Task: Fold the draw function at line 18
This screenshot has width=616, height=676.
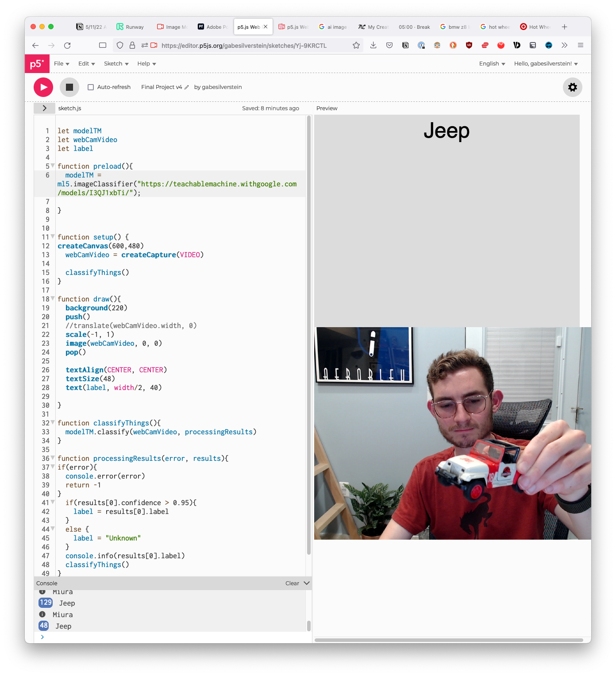Action: tap(53, 298)
